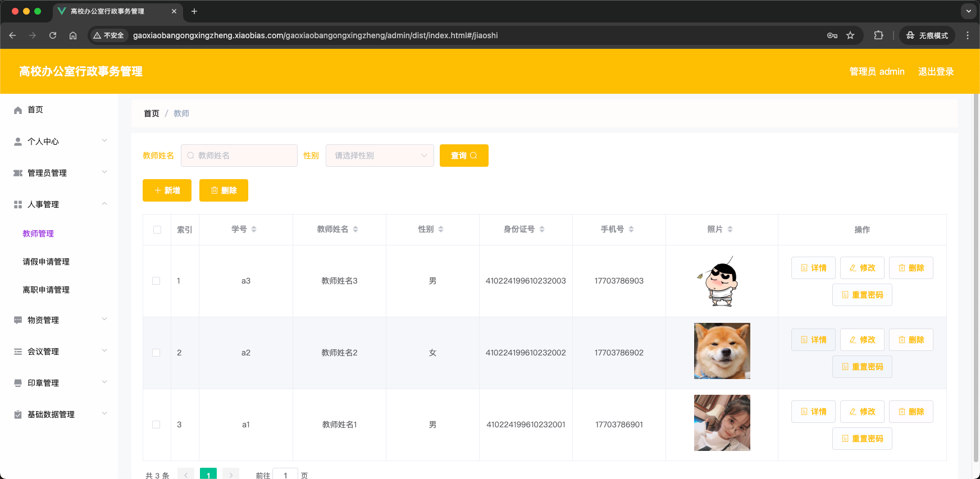Click the home icon beside 首页 in sidebar
Viewport: 980px width, 479px height.
[x=18, y=110]
